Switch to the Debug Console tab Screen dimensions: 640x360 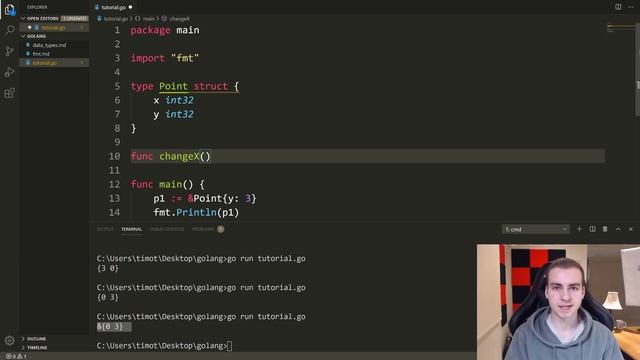[167, 229]
